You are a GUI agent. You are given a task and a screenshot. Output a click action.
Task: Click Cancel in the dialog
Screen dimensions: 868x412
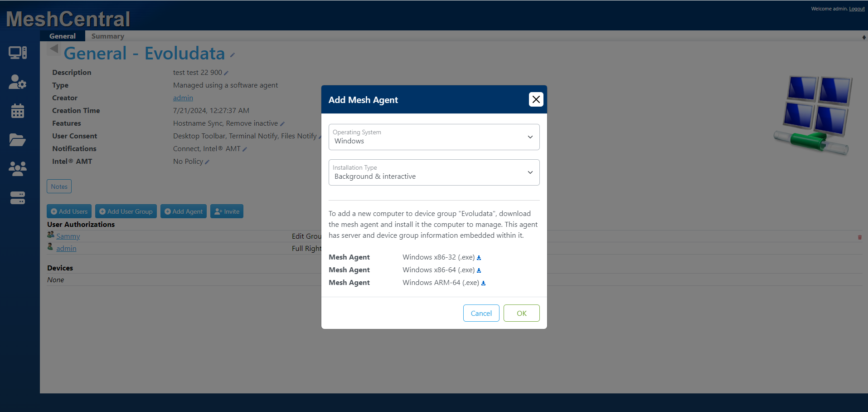coord(481,313)
